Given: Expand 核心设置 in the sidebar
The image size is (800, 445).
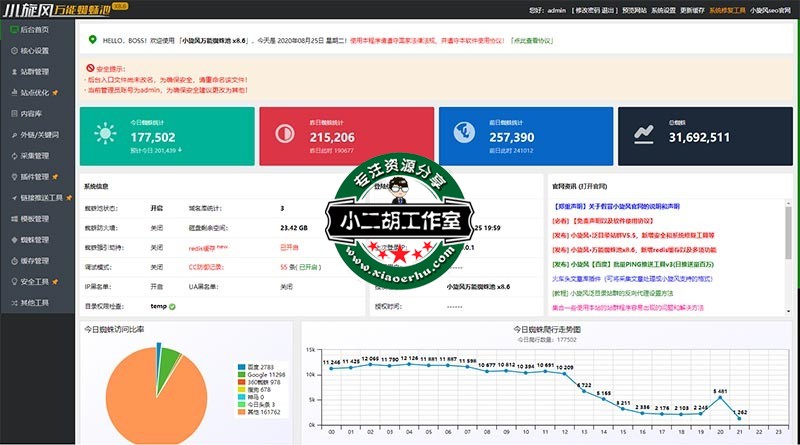Looking at the screenshot, I should (x=34, y=50).
